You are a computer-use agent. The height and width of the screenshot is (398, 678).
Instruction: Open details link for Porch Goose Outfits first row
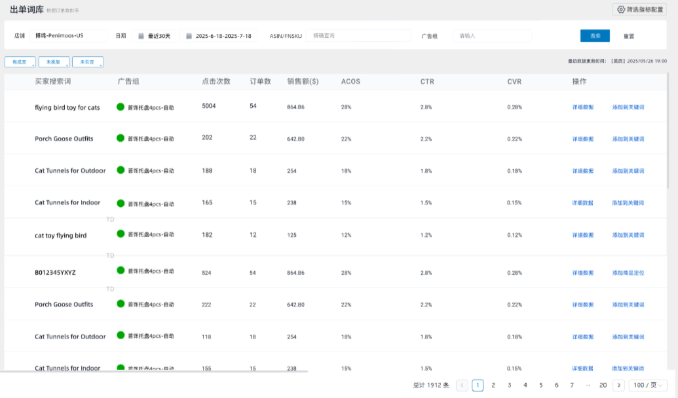coord(583,139)
